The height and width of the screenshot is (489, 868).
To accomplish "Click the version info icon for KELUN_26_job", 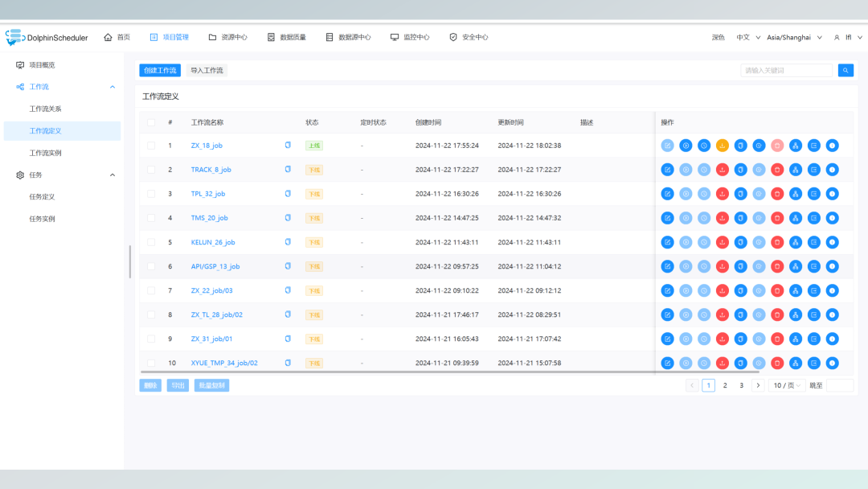I will pyautogui.click(x=832, y=242).
